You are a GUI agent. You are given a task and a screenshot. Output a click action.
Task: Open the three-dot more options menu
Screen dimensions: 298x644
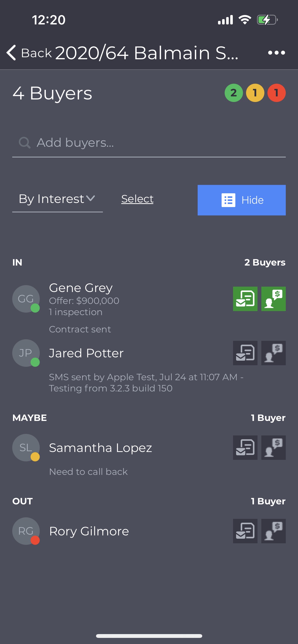point(276,53)
